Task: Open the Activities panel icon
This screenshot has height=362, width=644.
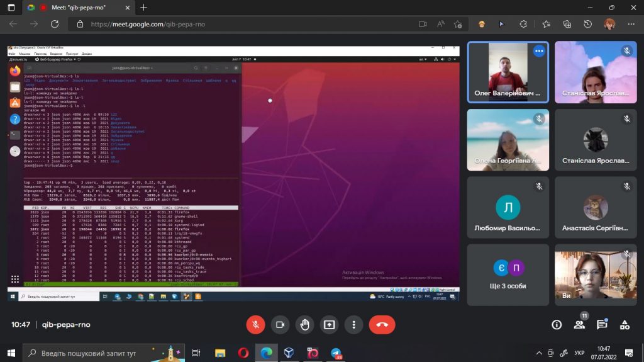Action: (625, 325)
